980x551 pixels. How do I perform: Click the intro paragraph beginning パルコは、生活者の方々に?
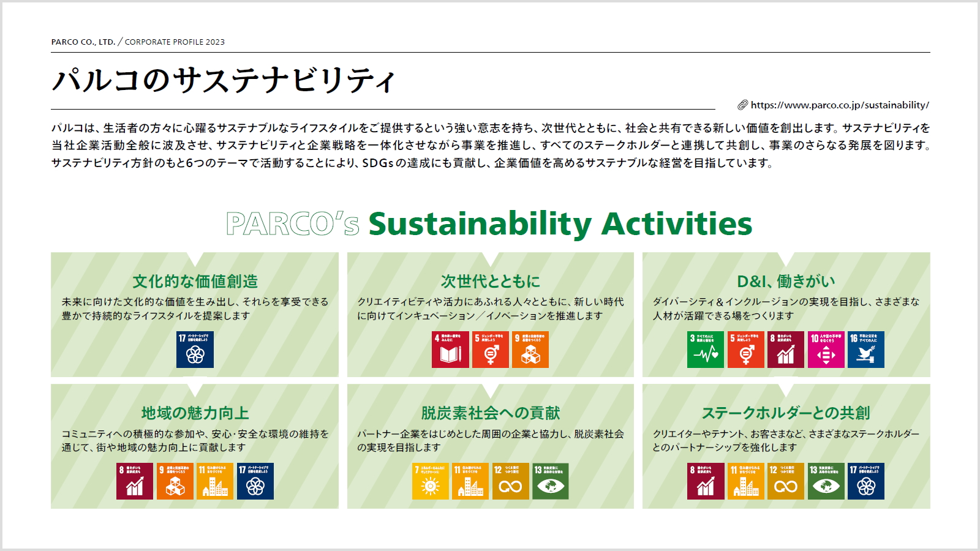coord(491,146)
